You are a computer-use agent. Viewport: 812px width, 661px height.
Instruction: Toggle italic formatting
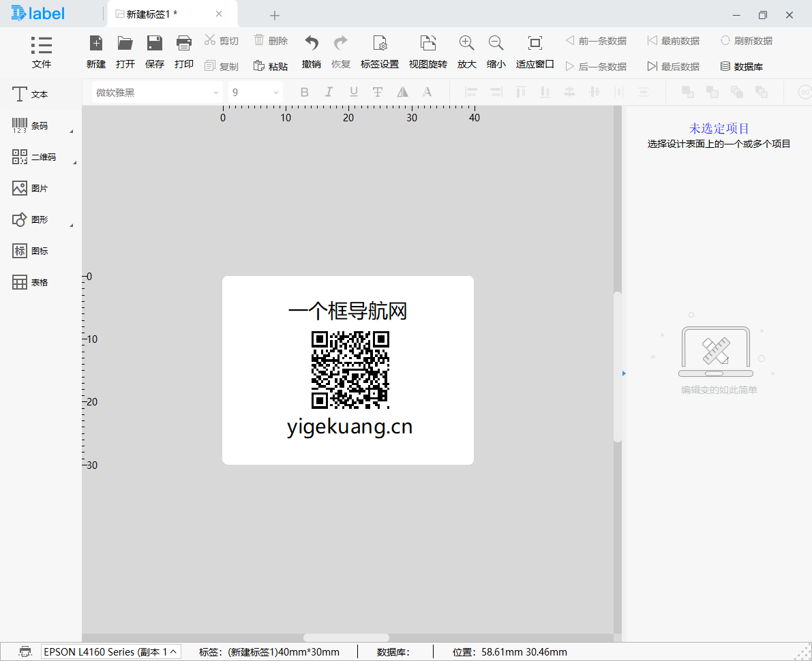(x=329, y=92)
